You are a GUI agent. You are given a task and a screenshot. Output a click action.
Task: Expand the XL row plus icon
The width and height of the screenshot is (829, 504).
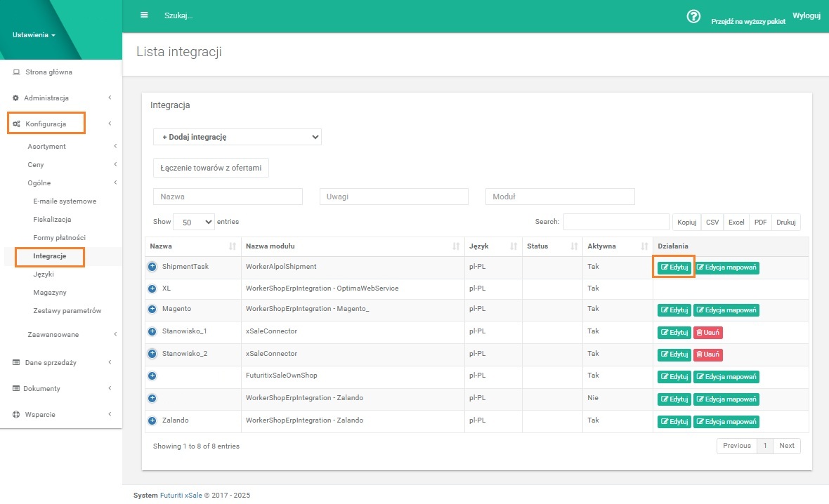[x=152, y=289]
